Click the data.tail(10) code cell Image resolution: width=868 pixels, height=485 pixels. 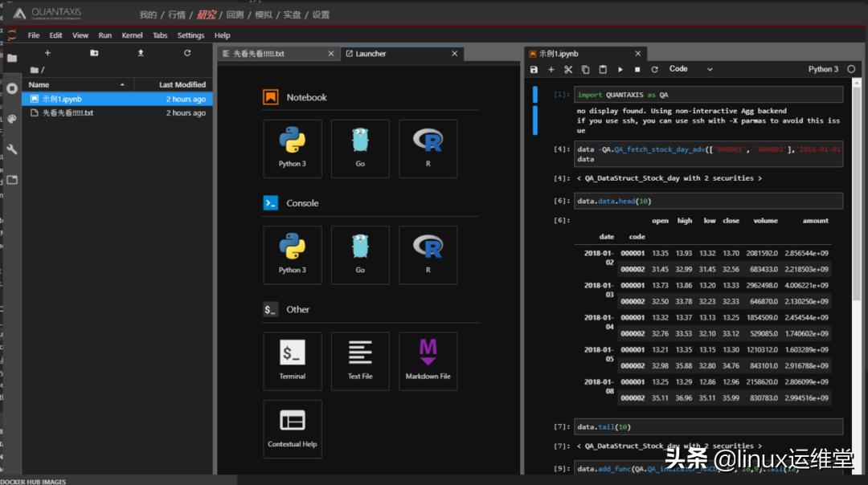click(x=709, y=427)
